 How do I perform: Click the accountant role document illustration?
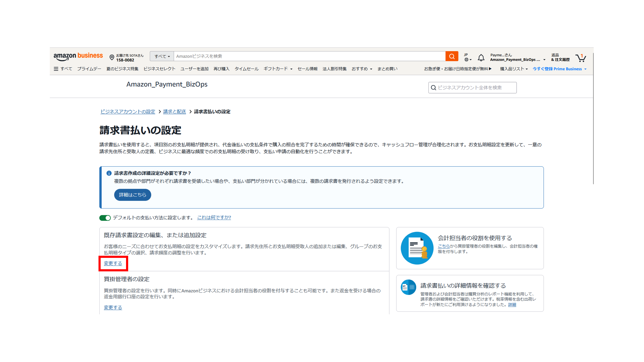pos(417,248)
